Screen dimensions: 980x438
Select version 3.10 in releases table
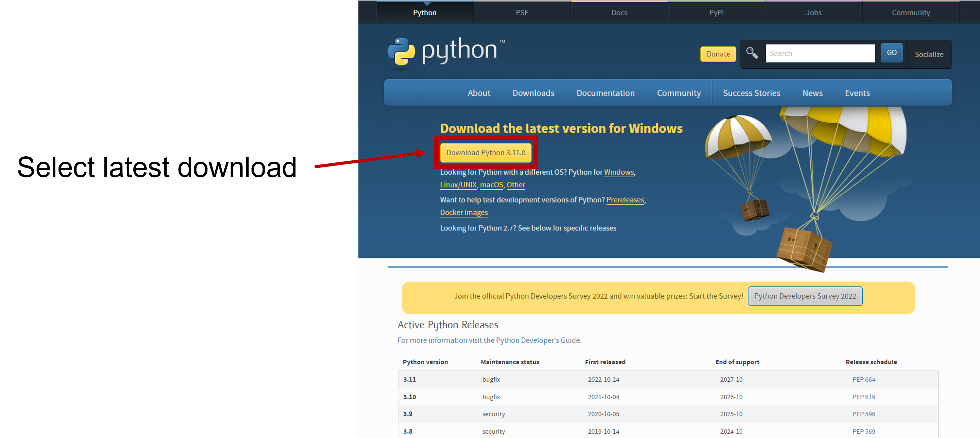tap(409, 397)
